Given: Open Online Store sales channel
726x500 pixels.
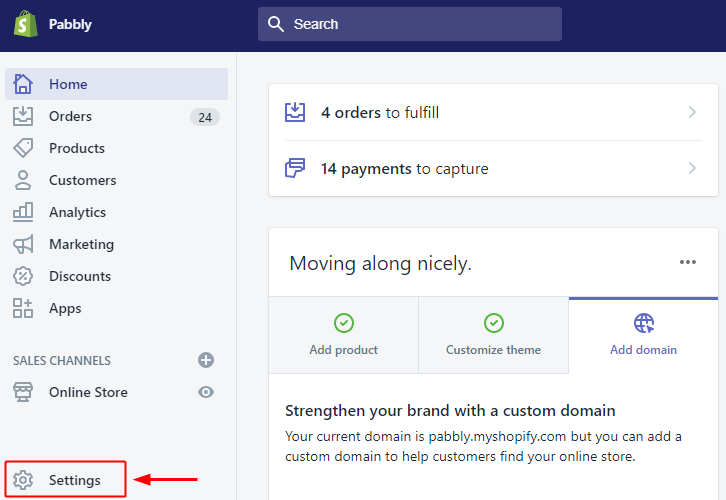Looking at the screenshot, I should tap(88, 392).
